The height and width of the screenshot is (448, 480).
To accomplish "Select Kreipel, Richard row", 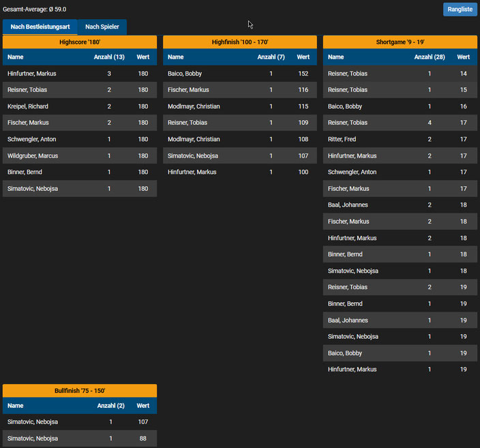I will click(x=80, y=106).
